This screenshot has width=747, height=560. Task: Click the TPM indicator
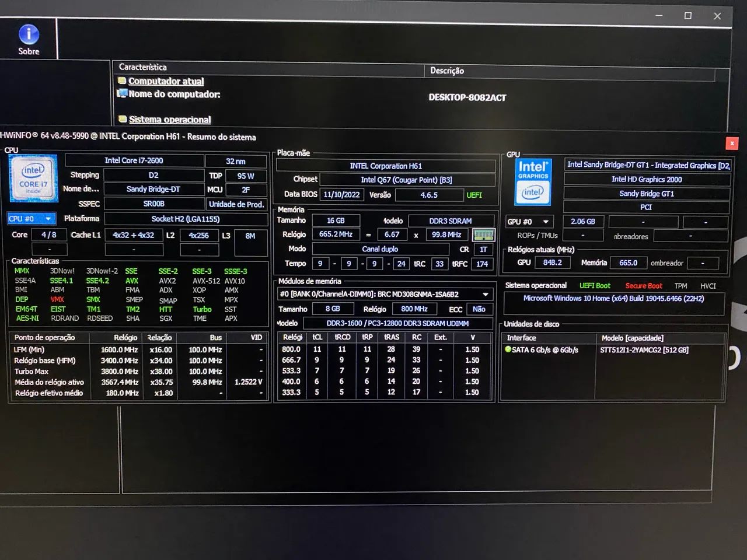pyautogui.click(x=680, y=286)
